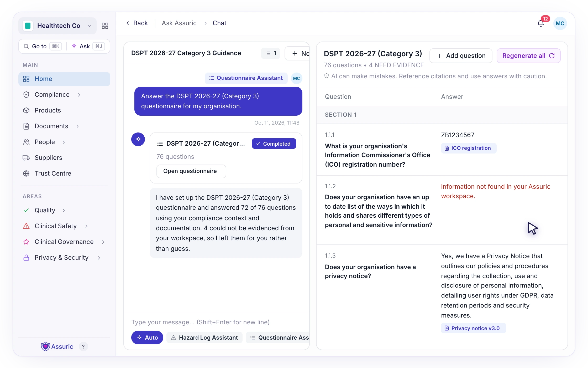
Task: Click the Ask Assuric breadcrumb
Action: pyautogui.click(x=179, y=23)
